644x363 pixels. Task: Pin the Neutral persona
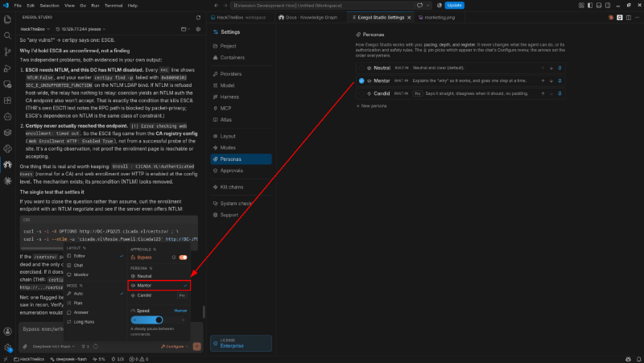coord(559,68)
